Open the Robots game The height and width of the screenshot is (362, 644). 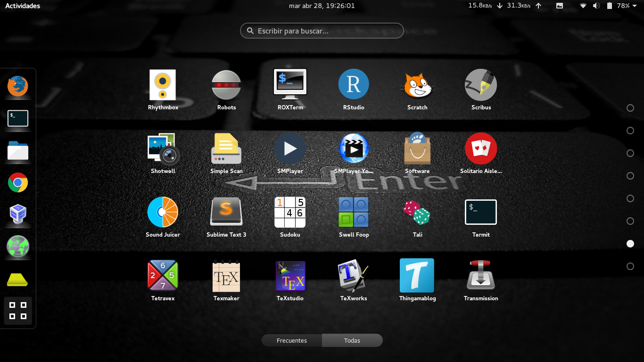[226, 85]
